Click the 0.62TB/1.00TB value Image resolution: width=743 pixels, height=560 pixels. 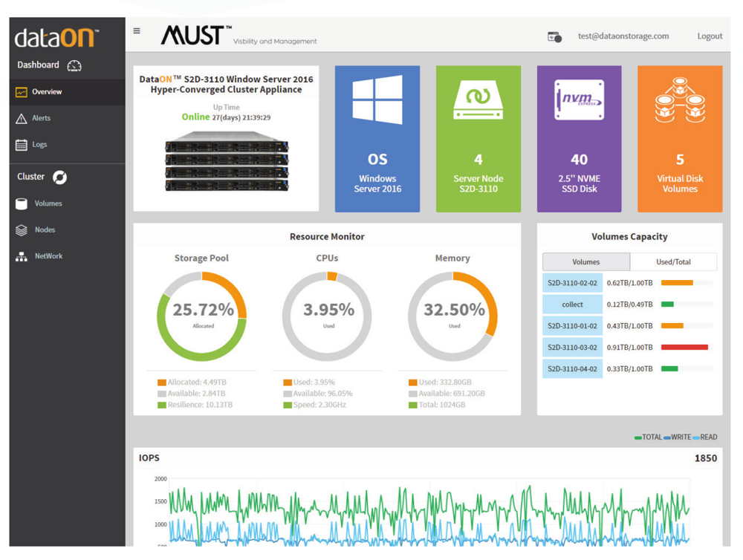point(630,283)
